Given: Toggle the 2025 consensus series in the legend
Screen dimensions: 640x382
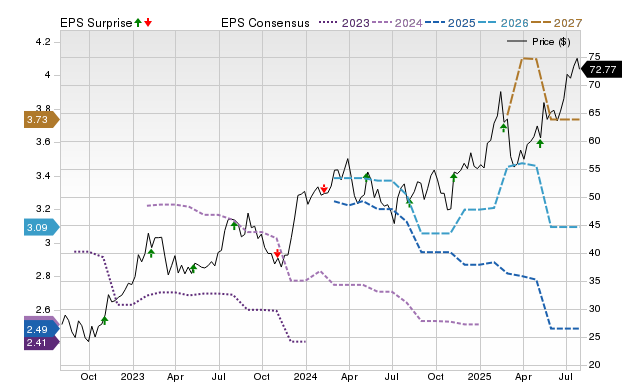Looking at the screenshot, I should 450,23.
